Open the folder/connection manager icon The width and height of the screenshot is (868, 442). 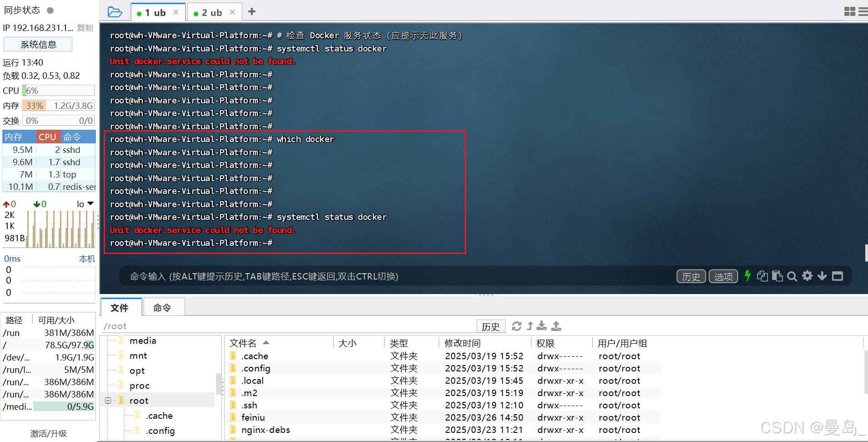click(115, 12)
